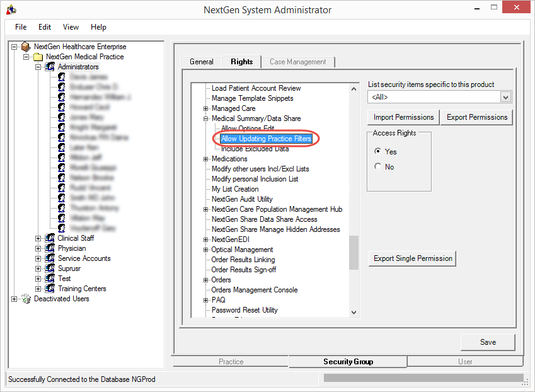Screen dimensions: 535x392
Task: Click the NextGen Medical Practice folder icon
Action: coord(38,57)
